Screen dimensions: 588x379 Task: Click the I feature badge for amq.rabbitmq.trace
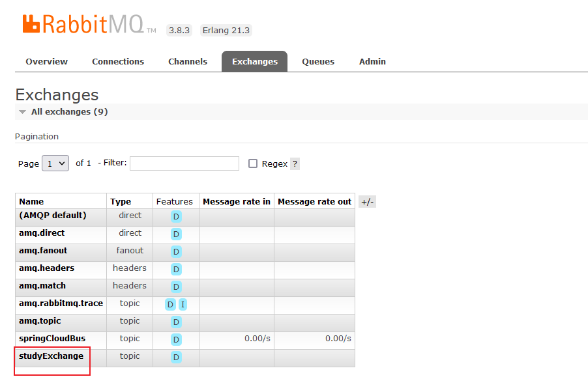click(x=183, y=304)
